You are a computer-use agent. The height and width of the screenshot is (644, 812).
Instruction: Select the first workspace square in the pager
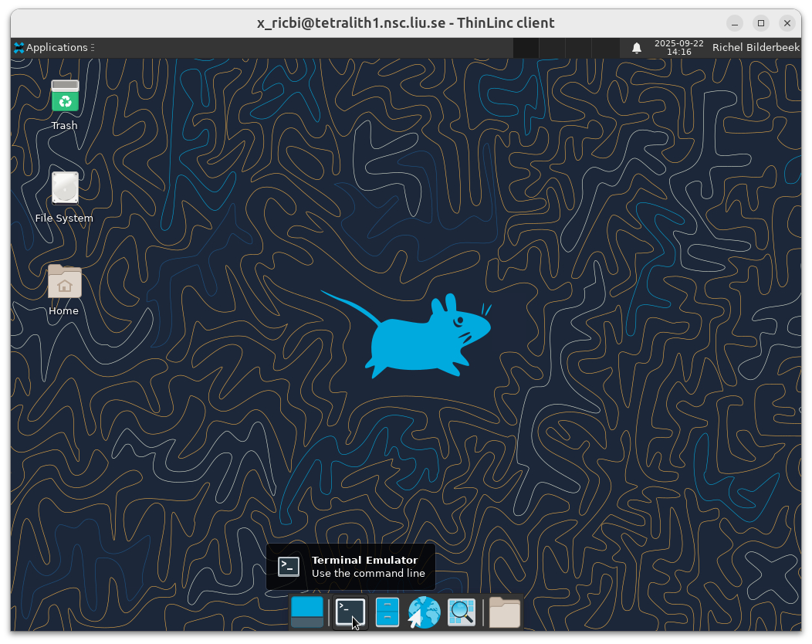pyautogui.click(x=526, y=47)
